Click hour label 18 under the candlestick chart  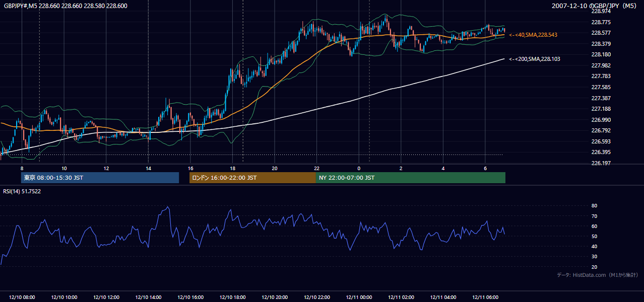[x=232, y=168]
